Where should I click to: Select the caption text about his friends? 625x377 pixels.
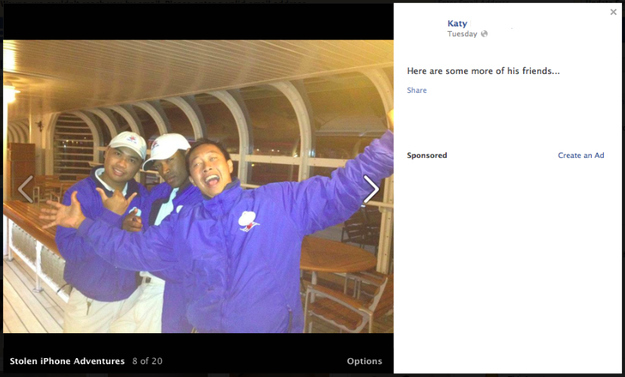tap(483, 71)
